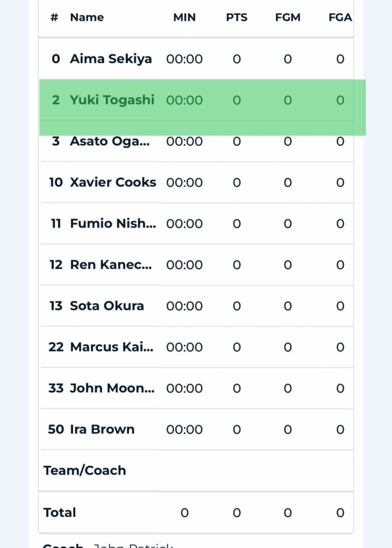Open Sota Okura's stats row
The height and width of the screenshot is (548, 392).
coord(196,306)
